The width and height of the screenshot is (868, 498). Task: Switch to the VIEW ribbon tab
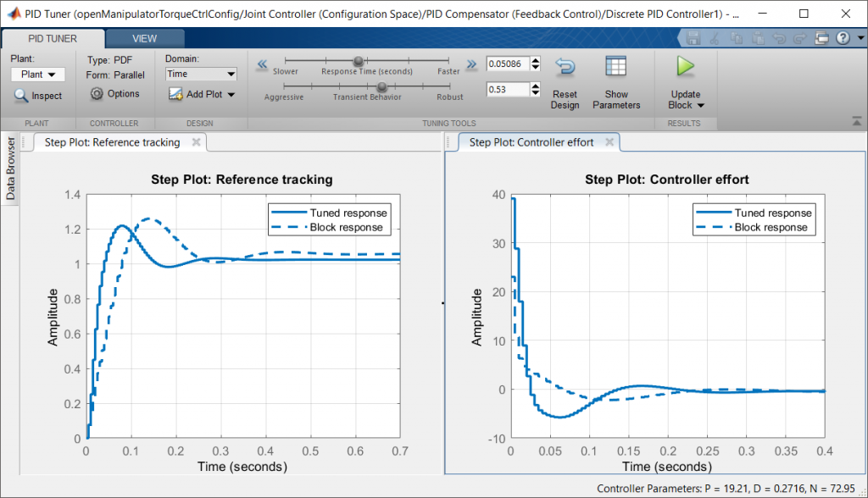143,38
